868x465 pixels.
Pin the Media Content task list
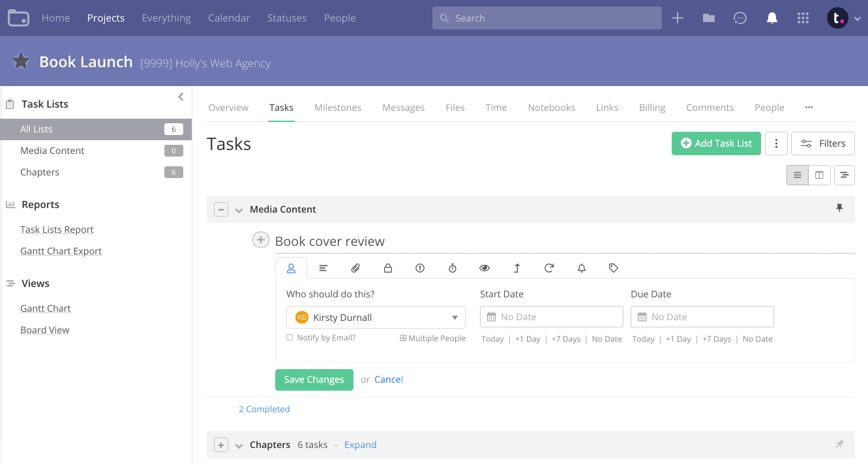tap(839, 208)
